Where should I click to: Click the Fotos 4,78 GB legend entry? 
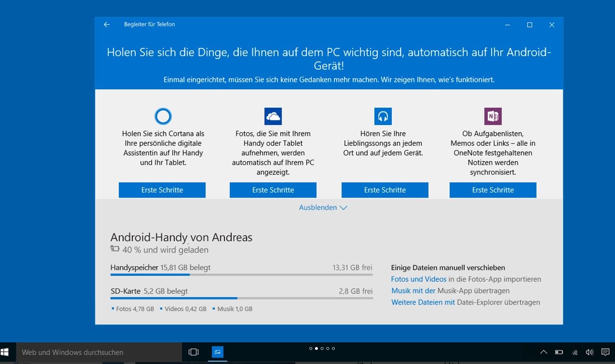tap(133, 309)
